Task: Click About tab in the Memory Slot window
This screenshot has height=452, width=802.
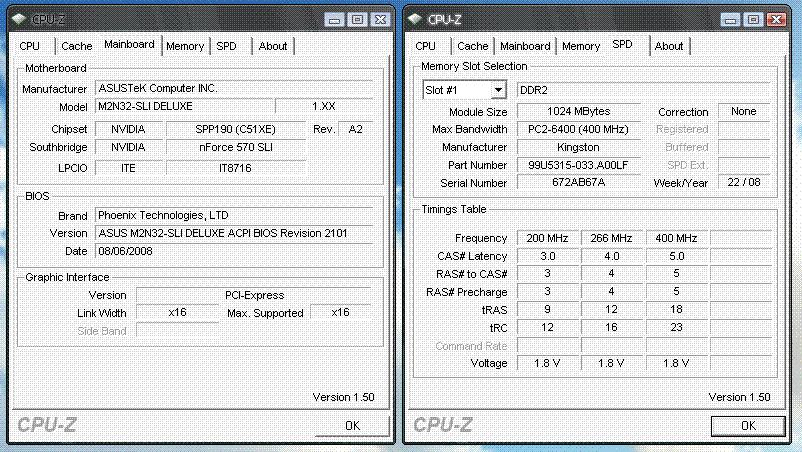Action: (669, 46)
